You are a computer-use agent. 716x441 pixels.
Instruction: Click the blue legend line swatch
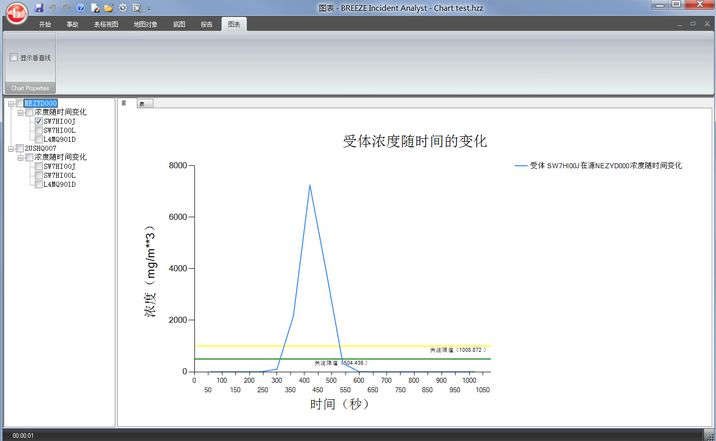coord(521,166)
